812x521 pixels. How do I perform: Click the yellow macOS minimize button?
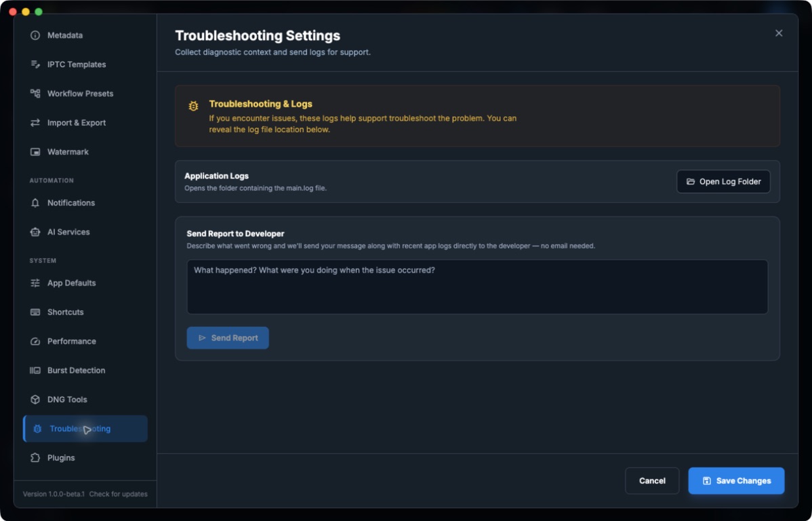(x=25, y=12)
